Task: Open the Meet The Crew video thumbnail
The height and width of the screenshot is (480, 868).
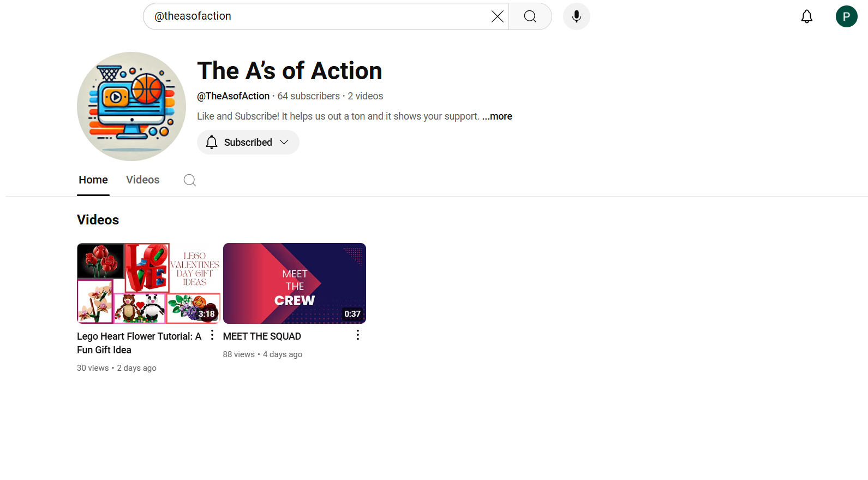Action: click(295, 283)
